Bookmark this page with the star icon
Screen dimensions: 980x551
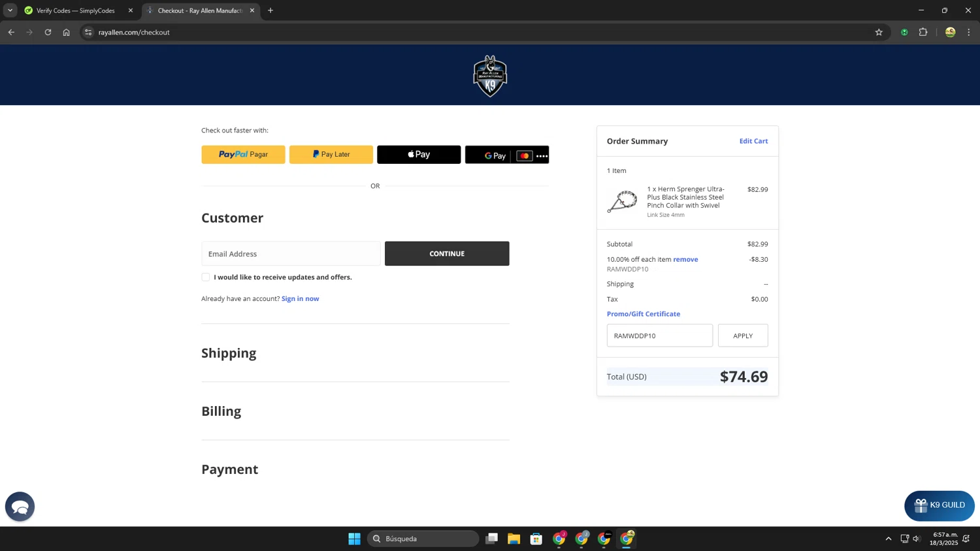point(879,32)
